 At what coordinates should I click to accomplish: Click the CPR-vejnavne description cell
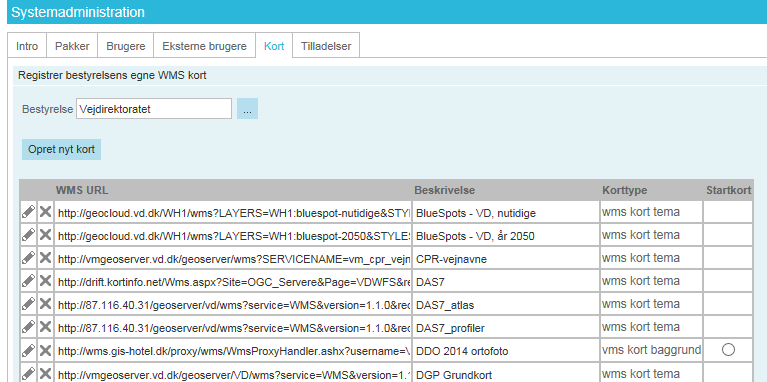point(506,258)
